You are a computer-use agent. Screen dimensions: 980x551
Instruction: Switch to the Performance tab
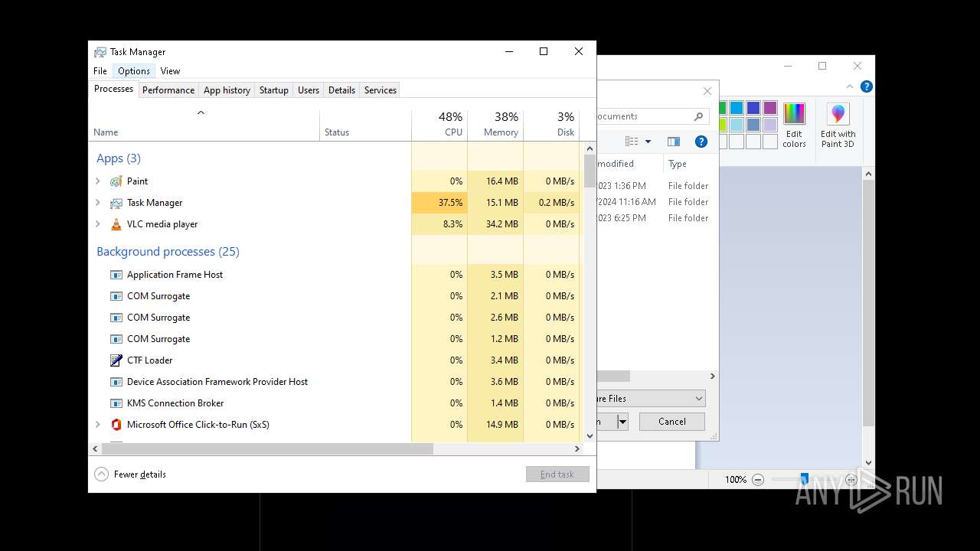(x=168, y=90)
